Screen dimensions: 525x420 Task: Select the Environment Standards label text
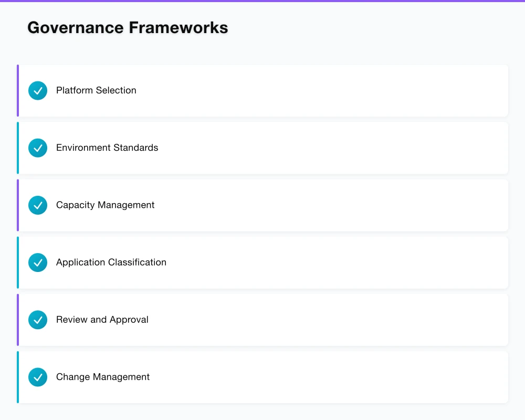[x=107, y=148]
